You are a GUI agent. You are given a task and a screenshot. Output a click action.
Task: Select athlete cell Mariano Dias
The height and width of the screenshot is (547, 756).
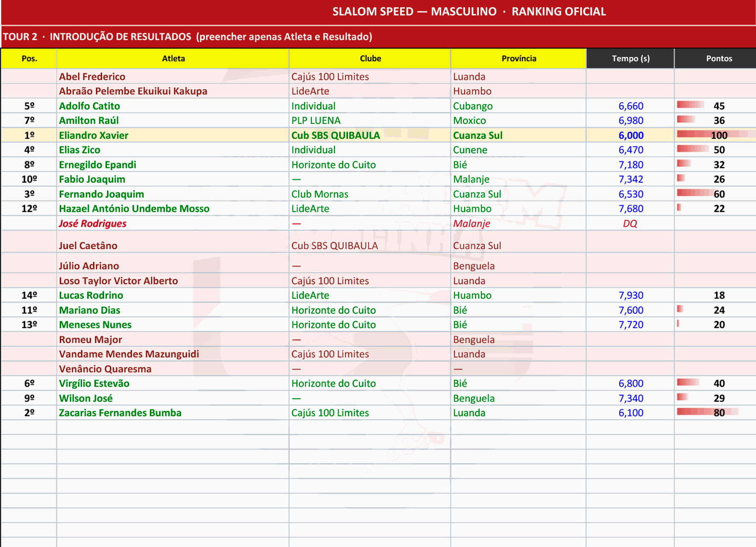click(x=173, y=310)
